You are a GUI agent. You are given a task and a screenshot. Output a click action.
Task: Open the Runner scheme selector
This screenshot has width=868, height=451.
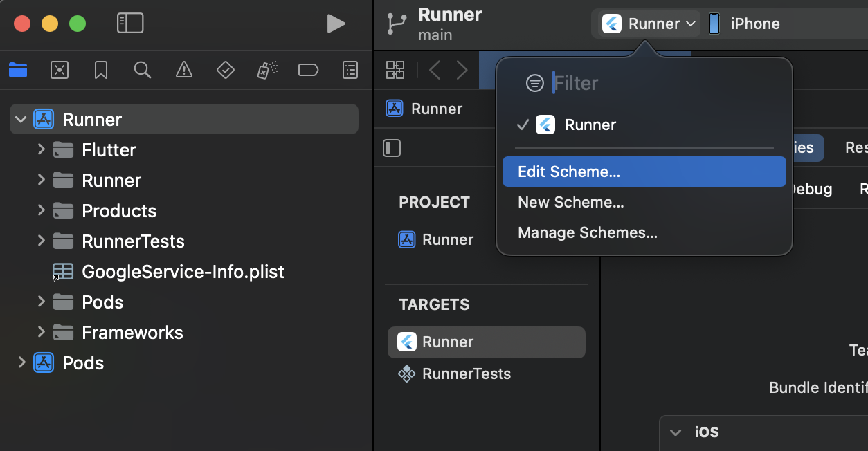[649, 24]
